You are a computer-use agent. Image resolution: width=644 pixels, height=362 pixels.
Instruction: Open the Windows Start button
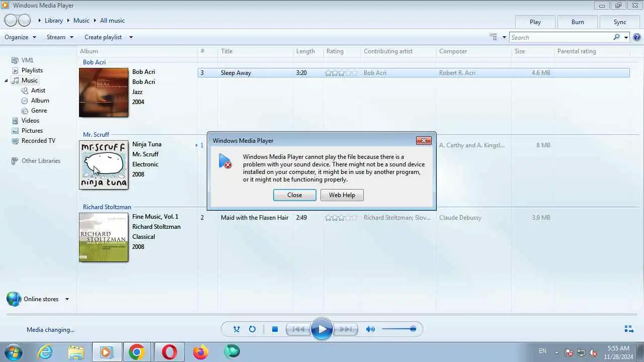(x=13, y=351)
